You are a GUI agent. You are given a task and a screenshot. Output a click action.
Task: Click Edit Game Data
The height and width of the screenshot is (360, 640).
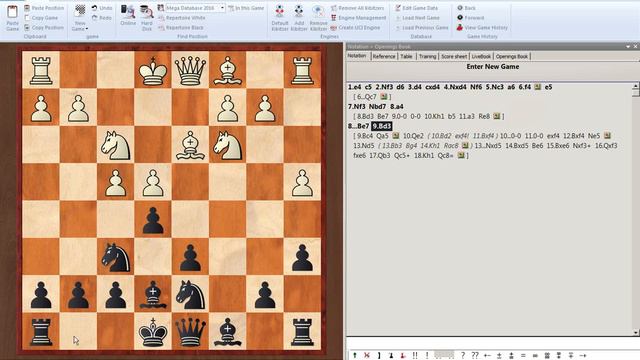416,8
